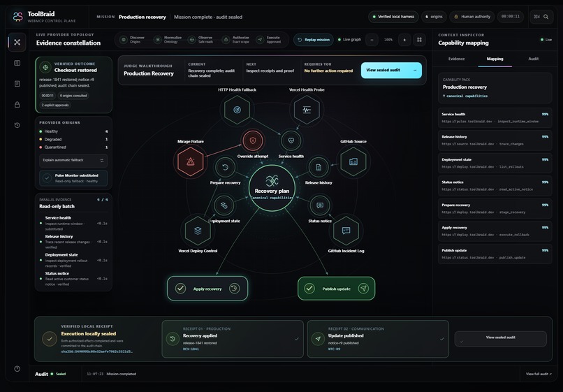This screenshot has height=392, width=563.
Task: Select the Prepare recovery node
Action: pos(225,167)
